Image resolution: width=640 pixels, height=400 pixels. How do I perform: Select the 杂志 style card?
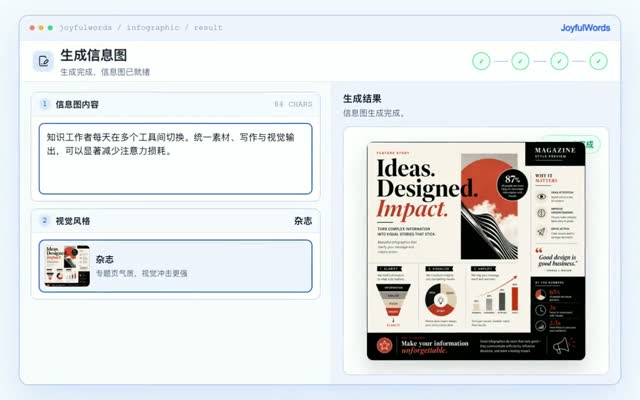click(176, 266)
